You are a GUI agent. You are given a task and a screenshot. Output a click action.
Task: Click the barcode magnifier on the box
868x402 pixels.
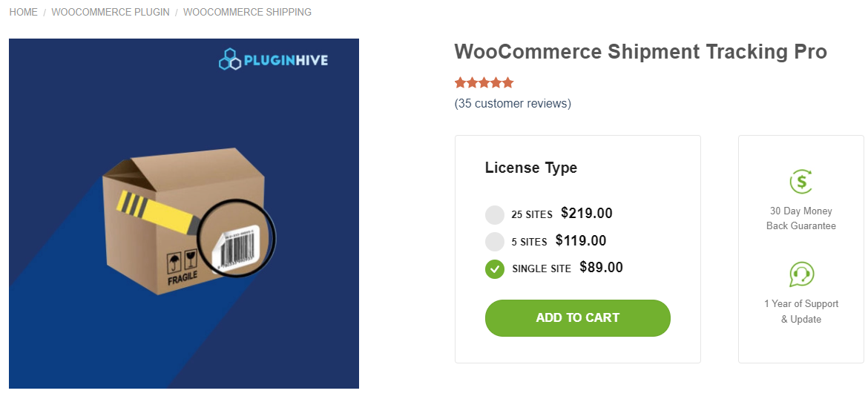[x=238, y=239]
